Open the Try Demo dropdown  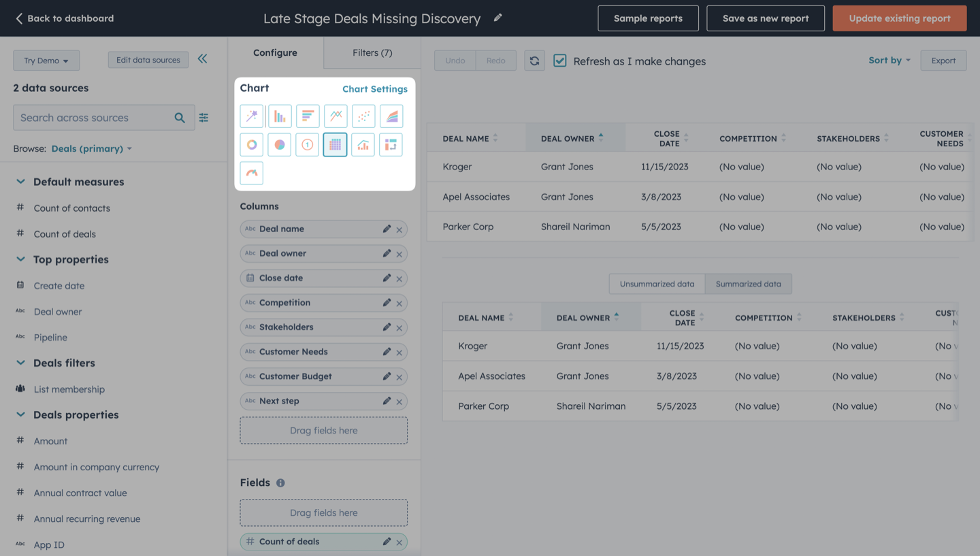point(46,61)
